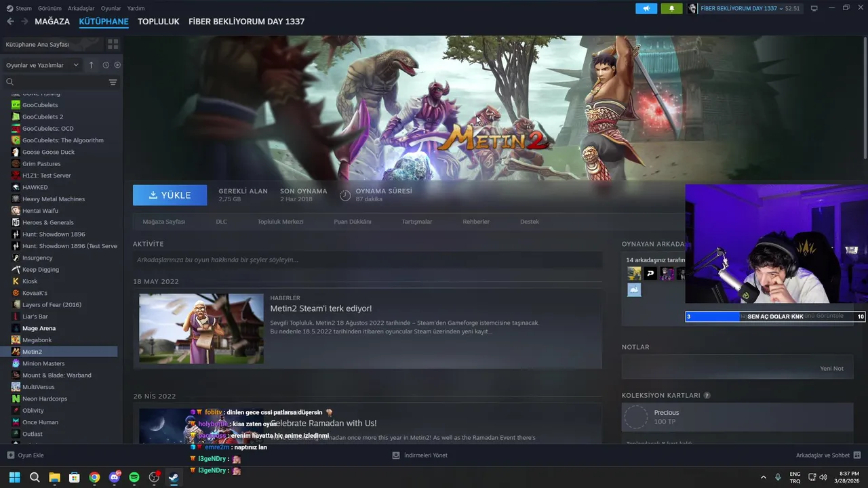Screen dimensions: 868x488
Task: Click the activity comment input field
Action: tap(368, 260)
